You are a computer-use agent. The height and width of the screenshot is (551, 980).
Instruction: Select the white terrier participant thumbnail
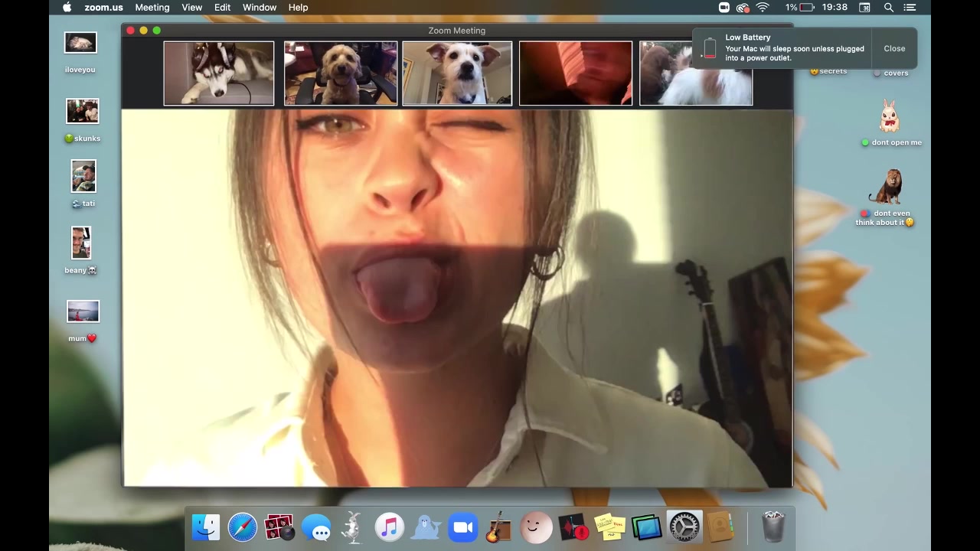(457, 73)
